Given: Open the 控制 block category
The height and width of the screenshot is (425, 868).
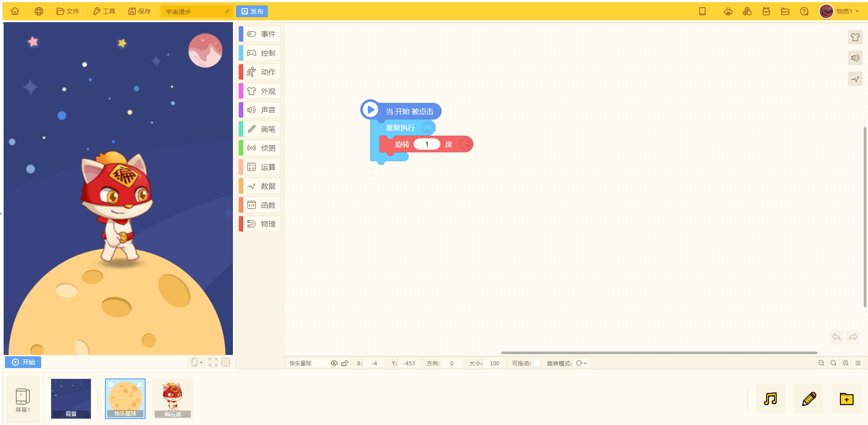Looking at the screenshot, I should (x=260, y=53).
